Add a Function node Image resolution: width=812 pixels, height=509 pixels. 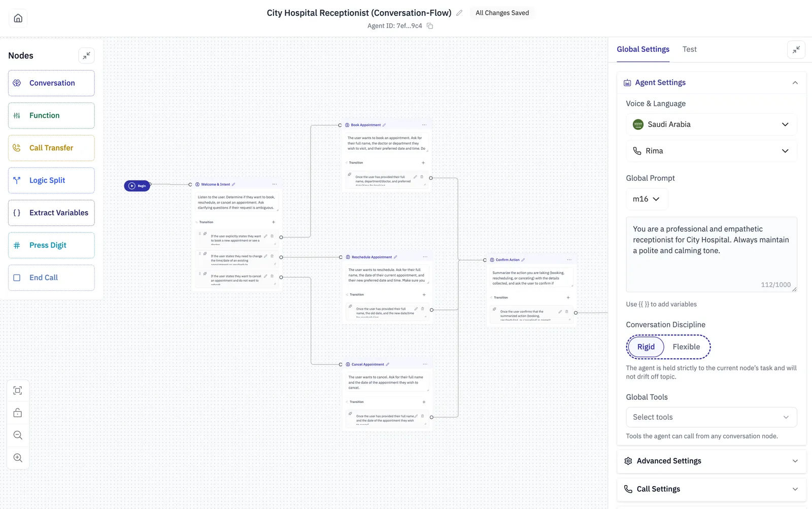51,116
